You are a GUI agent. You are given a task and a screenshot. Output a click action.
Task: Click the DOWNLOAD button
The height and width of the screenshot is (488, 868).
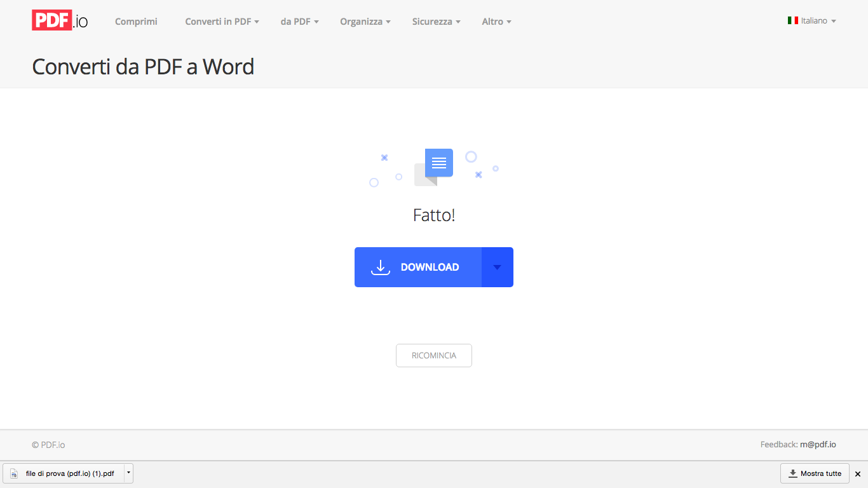click(x=418, y=267)
